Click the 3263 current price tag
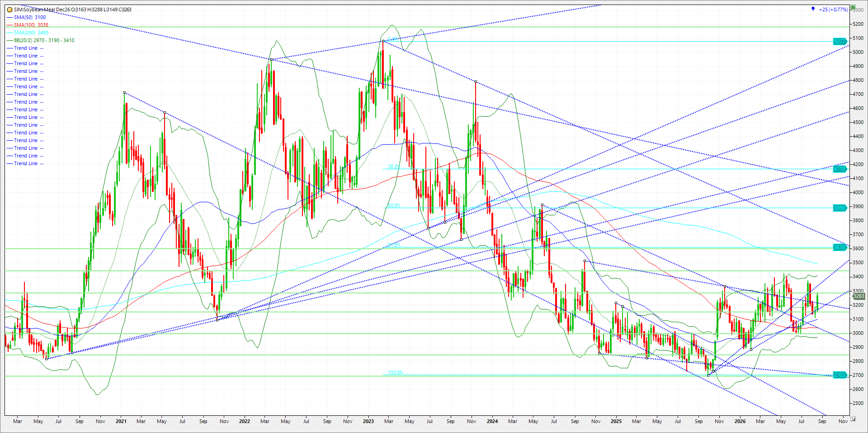Image resolution: width=868 pixels, height=433 pixels. click(859, 296)
